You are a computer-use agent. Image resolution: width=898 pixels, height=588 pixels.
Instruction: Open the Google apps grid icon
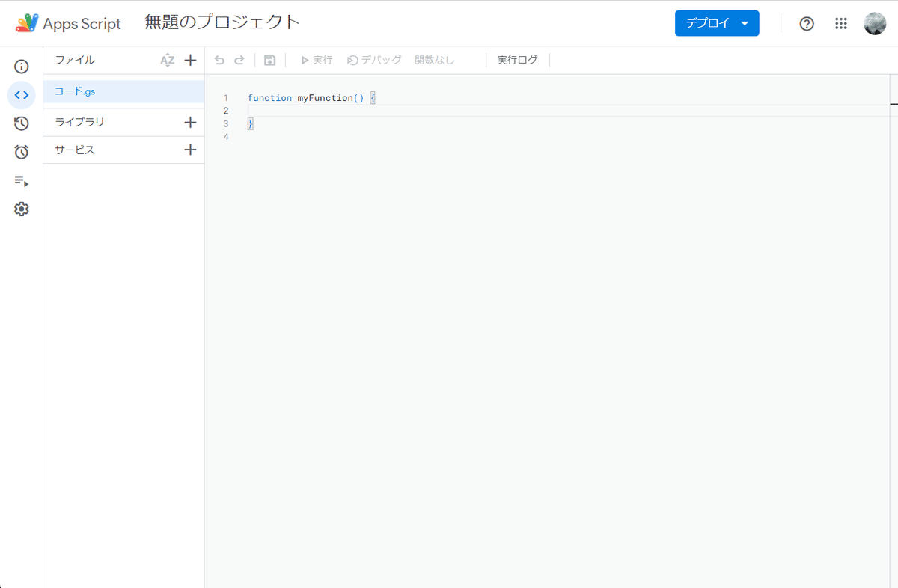(841, 24)
